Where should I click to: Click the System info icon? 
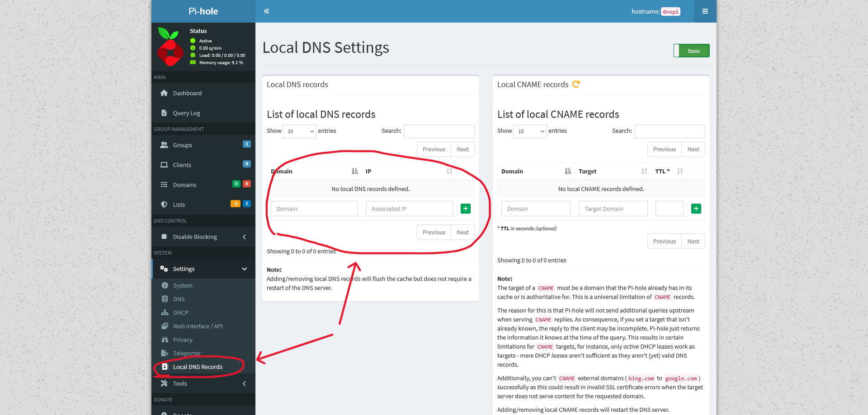pos(165,285)
